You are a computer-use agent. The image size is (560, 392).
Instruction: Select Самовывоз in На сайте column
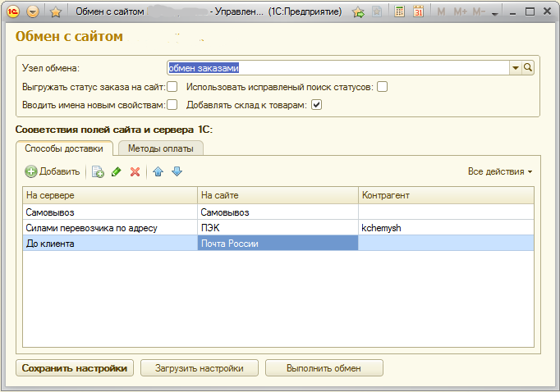pos(278,212)
